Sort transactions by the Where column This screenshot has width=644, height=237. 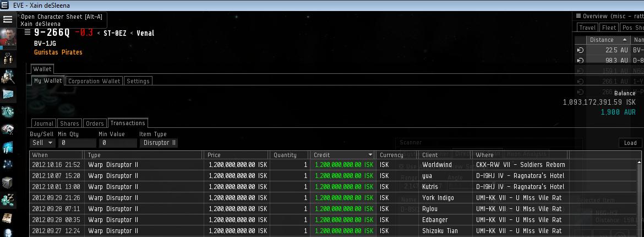[520, 155]
